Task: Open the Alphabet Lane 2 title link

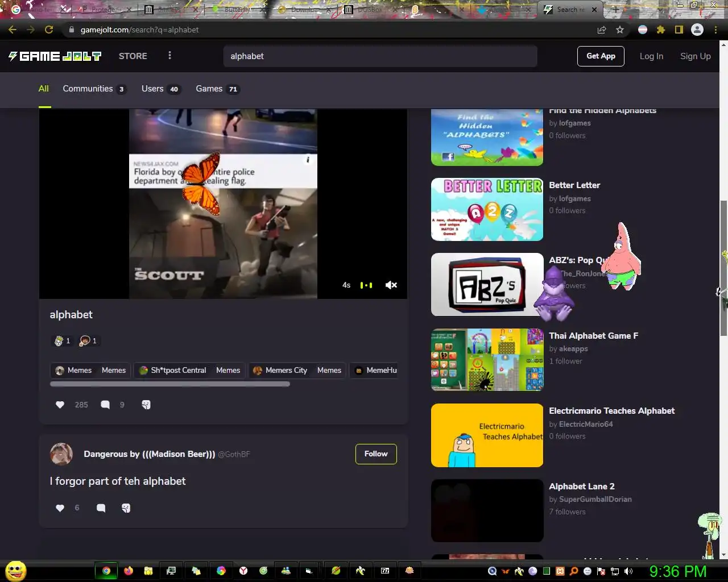Action: tap(582, 487)
